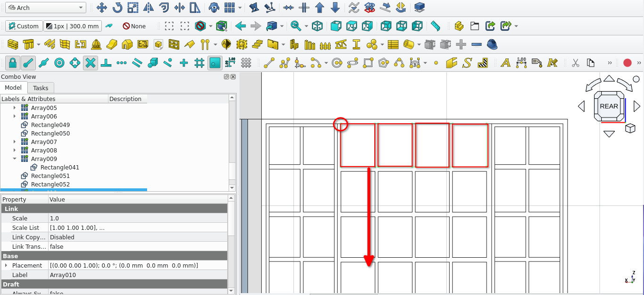Open the Arch workbench selector dropdown
The width and height of the screenshot is (644, 295).
point(46,8)
